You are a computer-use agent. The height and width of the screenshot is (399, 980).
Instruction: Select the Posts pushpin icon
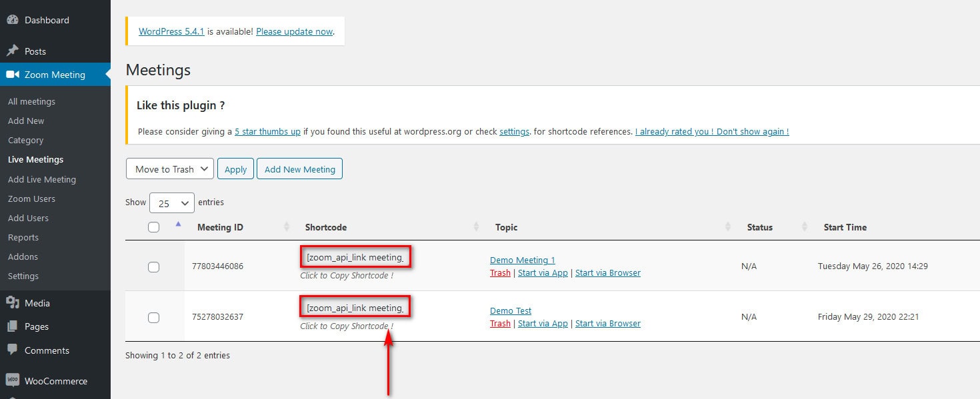[13, 50]
